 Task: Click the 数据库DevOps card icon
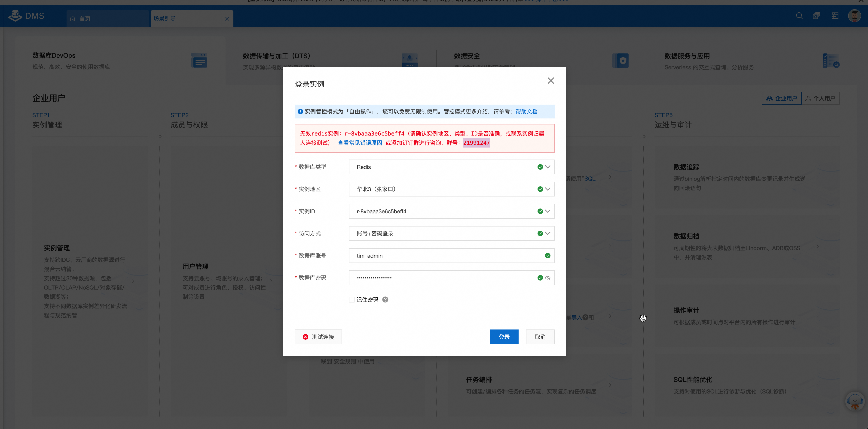coord(199,61)
